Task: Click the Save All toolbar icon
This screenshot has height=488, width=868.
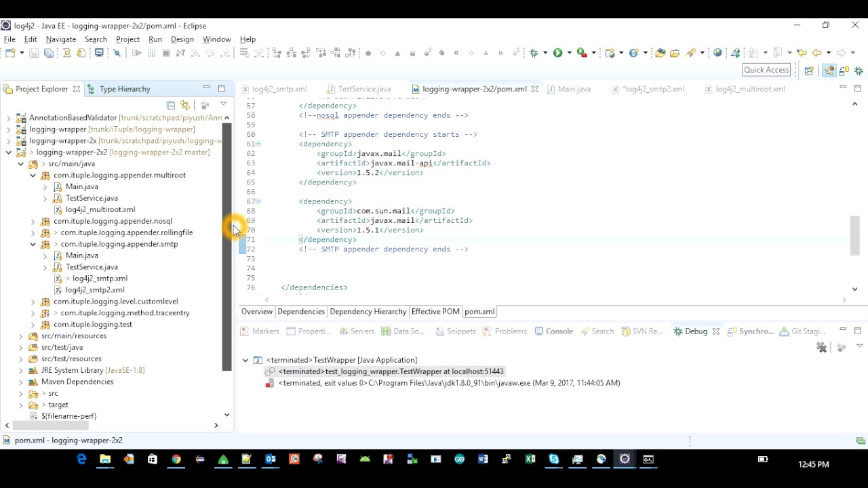Action: (x=49, y=53)
